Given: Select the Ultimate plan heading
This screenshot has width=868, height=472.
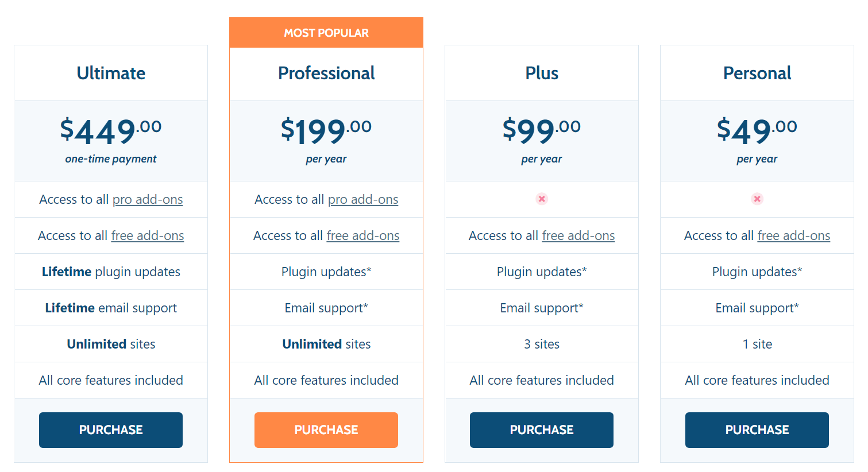Looking at the screenshot, I should [110, 73].
